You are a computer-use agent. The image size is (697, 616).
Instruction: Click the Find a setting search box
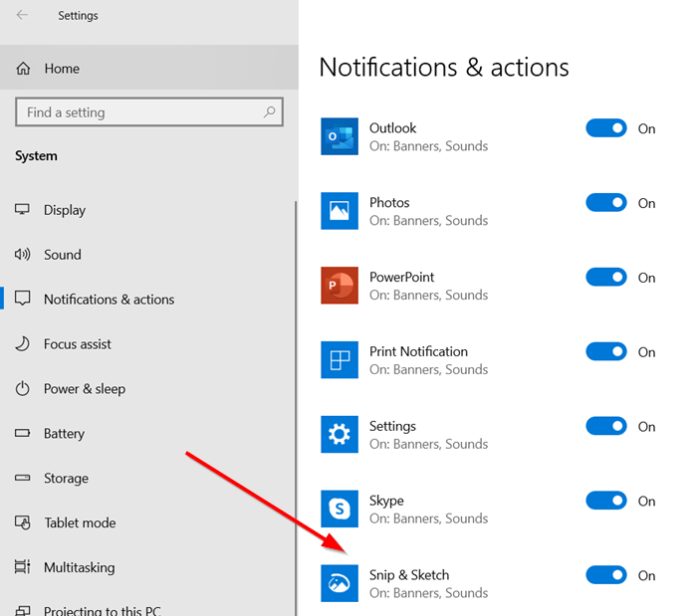coord(139,112)
